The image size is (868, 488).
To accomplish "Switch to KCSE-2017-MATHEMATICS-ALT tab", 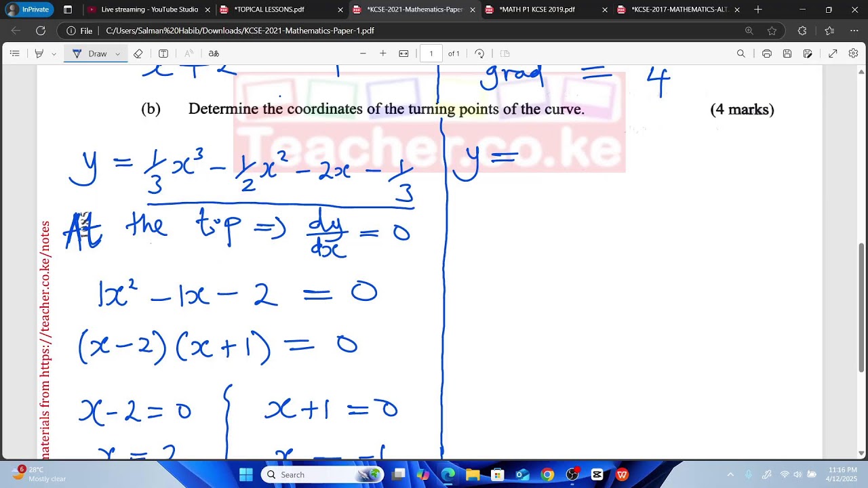I will click(679, 9).
